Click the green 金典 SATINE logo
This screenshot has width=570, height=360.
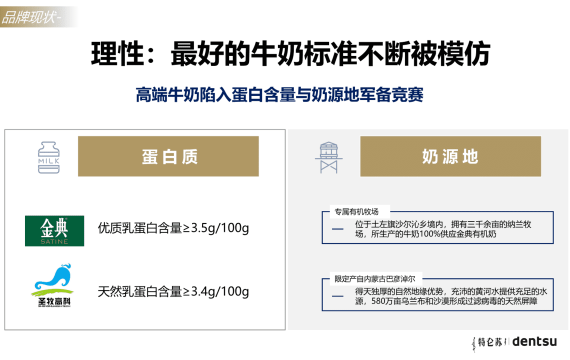[55, 231]
